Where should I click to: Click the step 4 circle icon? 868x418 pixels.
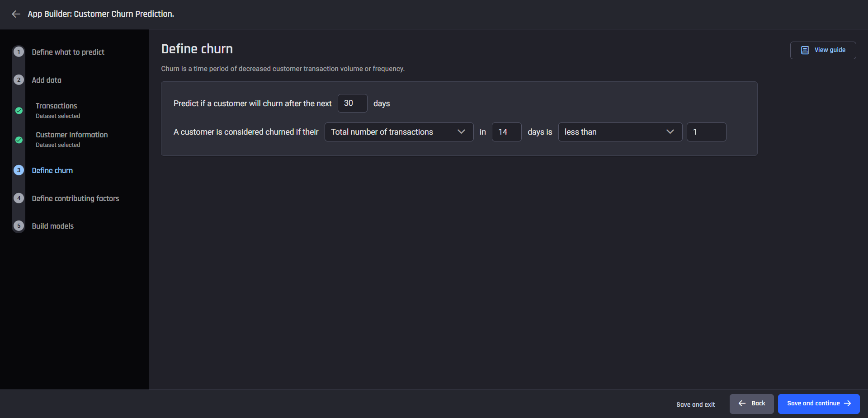pyautogui.click(x=19, y=198)
